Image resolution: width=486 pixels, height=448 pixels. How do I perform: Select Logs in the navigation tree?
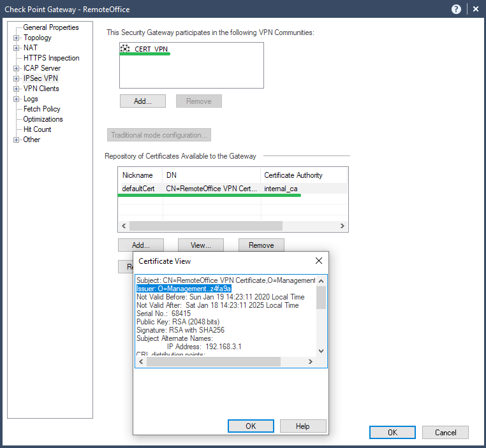31,99
